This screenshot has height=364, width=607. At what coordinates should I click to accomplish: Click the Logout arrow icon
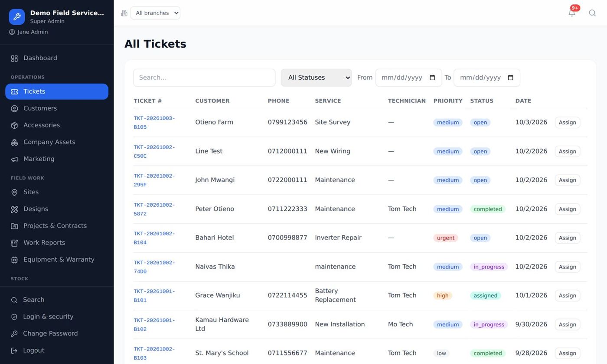pyautogui.click(x=14, y=351)
